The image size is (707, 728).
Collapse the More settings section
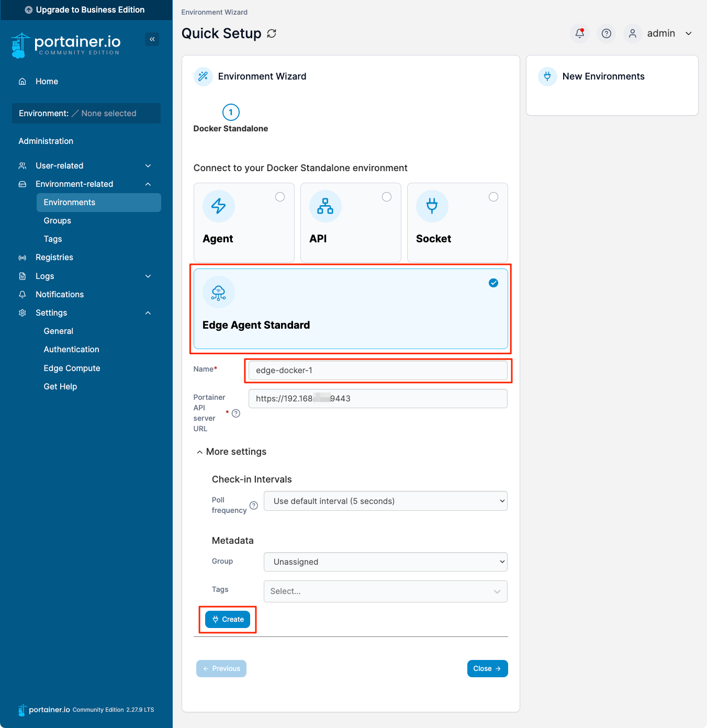[x=231, y=452]
